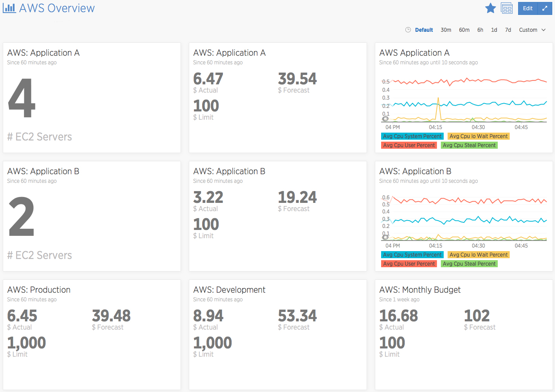Toggle Avg Cpu Io Wait Percent in Application B chart
The height and width of the screenshot is (392, 555).
(478, 255)
